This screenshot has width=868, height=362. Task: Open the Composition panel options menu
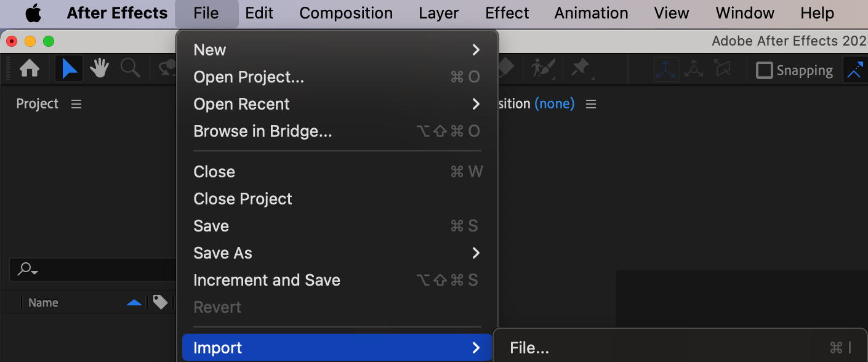(x=591, y=104)
